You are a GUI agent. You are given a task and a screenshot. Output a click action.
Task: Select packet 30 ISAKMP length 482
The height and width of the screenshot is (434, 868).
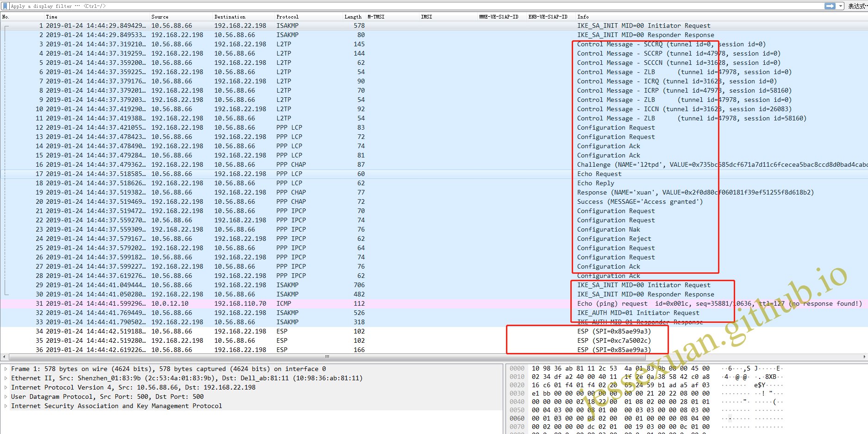click(434, 295)
